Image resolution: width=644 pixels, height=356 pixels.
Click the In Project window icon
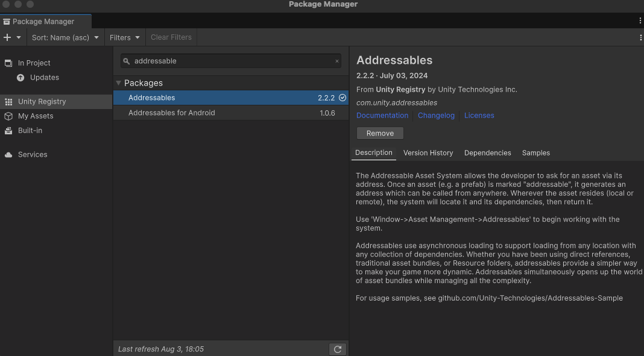[8, 63]
